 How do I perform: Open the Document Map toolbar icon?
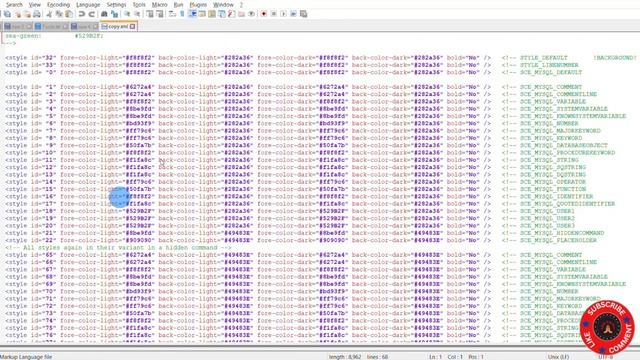pos(212,14)
